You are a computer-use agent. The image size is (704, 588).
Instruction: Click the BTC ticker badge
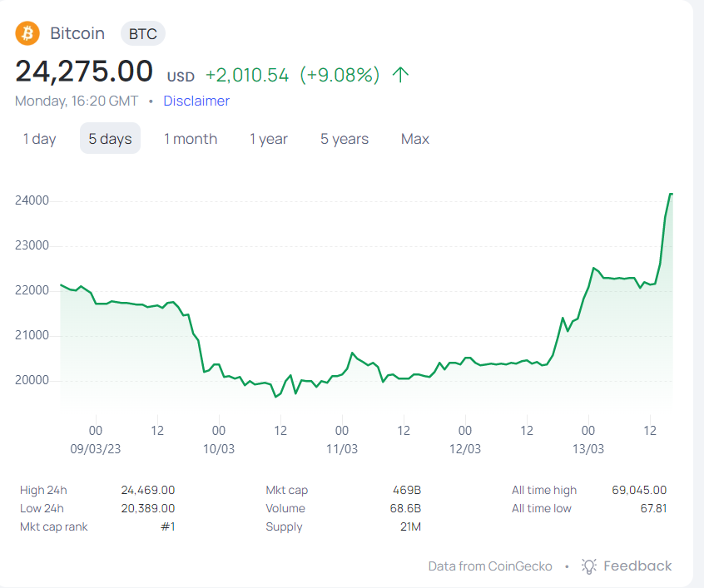pyautogui.click(x=143, y=33)
